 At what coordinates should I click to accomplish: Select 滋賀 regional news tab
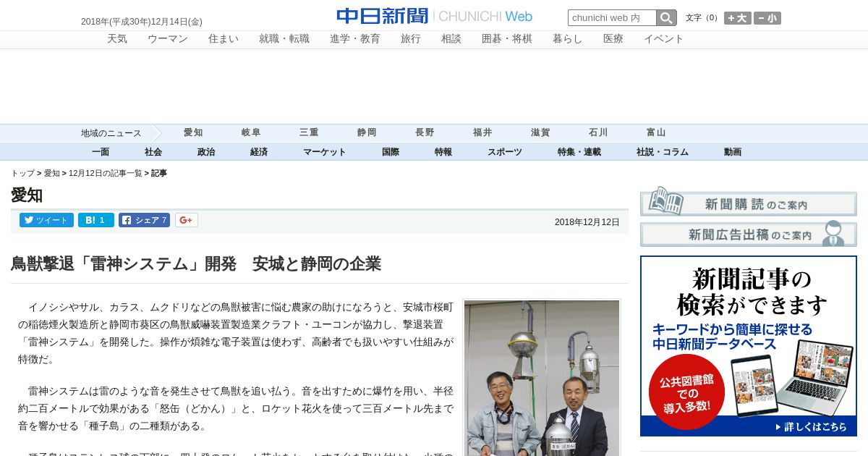540,132
